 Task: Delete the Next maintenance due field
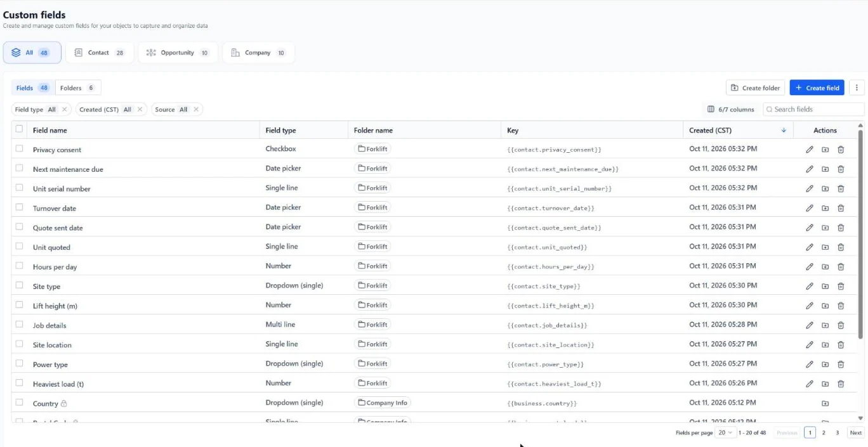(841, 169)
